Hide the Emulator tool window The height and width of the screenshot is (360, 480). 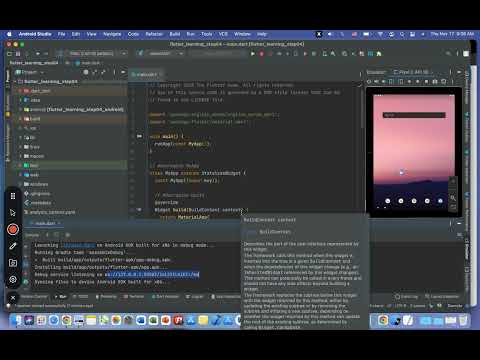pyautogui.click(x=459, y=72)
